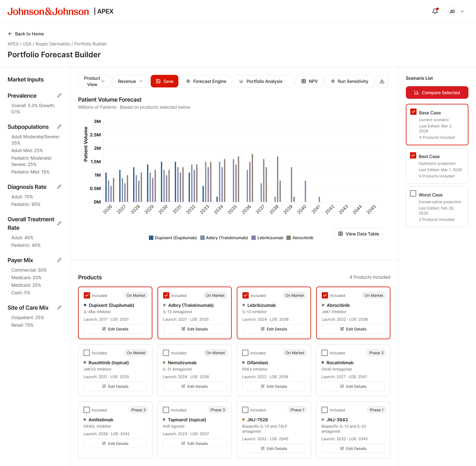Click the JD user avatar
The width and height of the screenshot is (476, 466).
(x=452, y=11)
